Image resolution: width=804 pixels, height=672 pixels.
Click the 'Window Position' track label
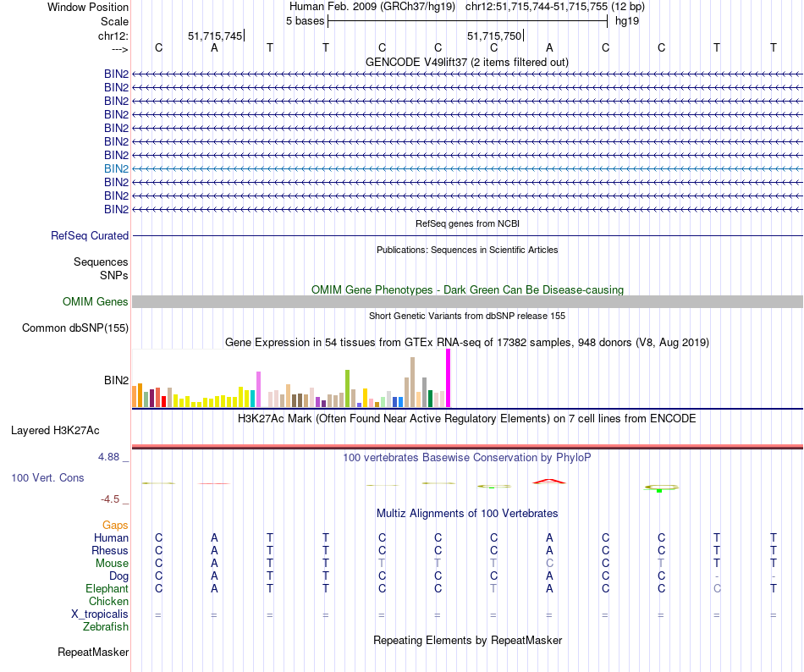(88, 7)
